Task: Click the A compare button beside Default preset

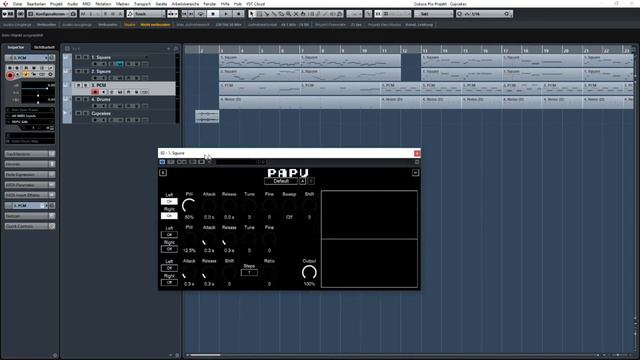Action: pos(302,181)
